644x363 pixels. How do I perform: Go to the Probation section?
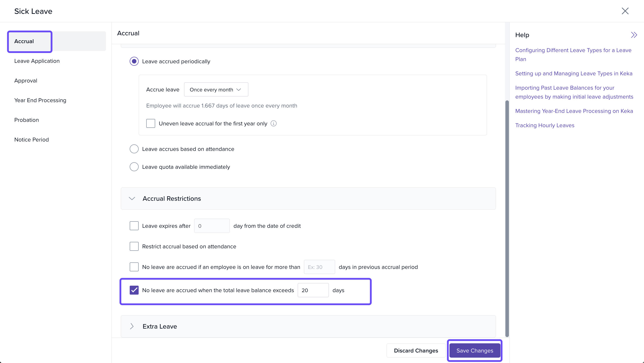click(x=27, y=120)
